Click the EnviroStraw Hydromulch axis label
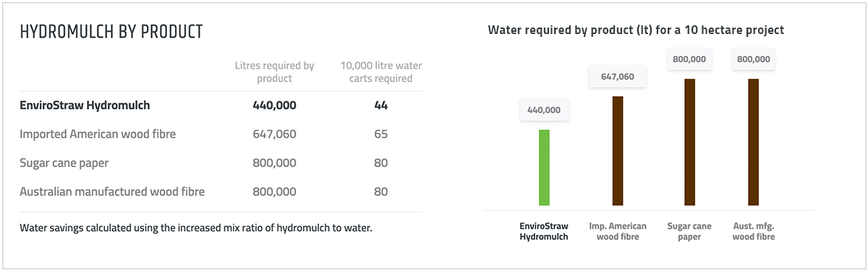Screen dimensions: 868x273 coord(544,231)
